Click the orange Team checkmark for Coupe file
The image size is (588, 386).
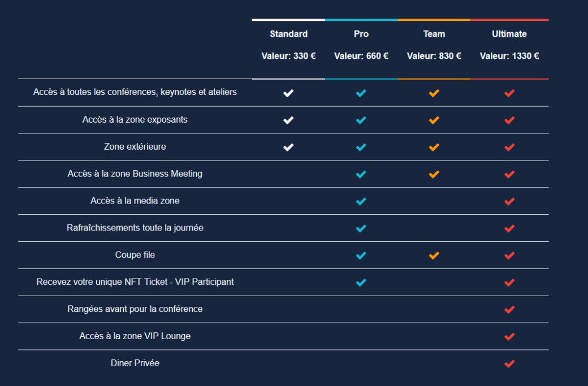434,255
